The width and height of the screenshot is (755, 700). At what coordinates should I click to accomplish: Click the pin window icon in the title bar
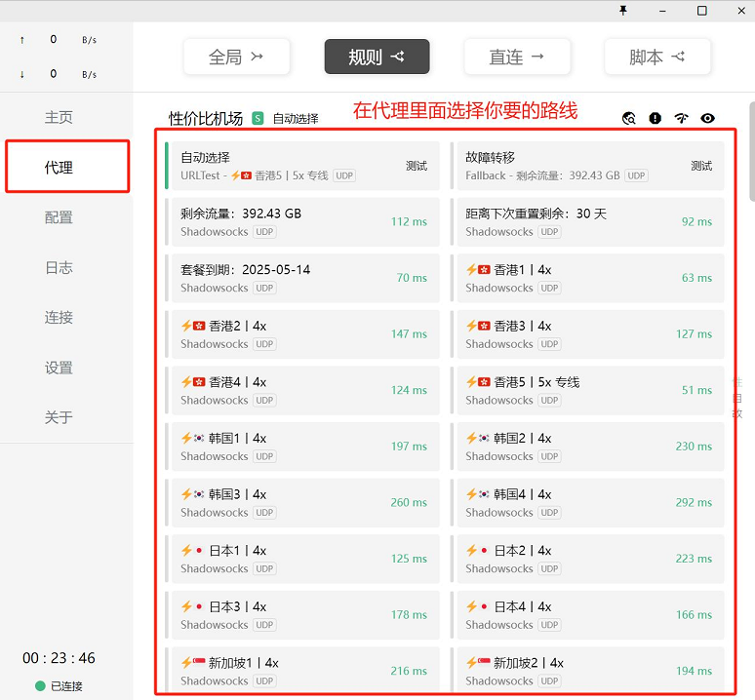point(623,11)
